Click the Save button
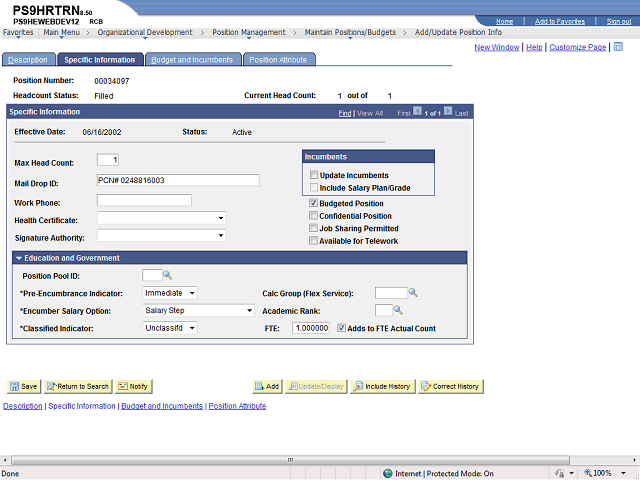This screenshot has width=640, height=480. pos(24,386)
